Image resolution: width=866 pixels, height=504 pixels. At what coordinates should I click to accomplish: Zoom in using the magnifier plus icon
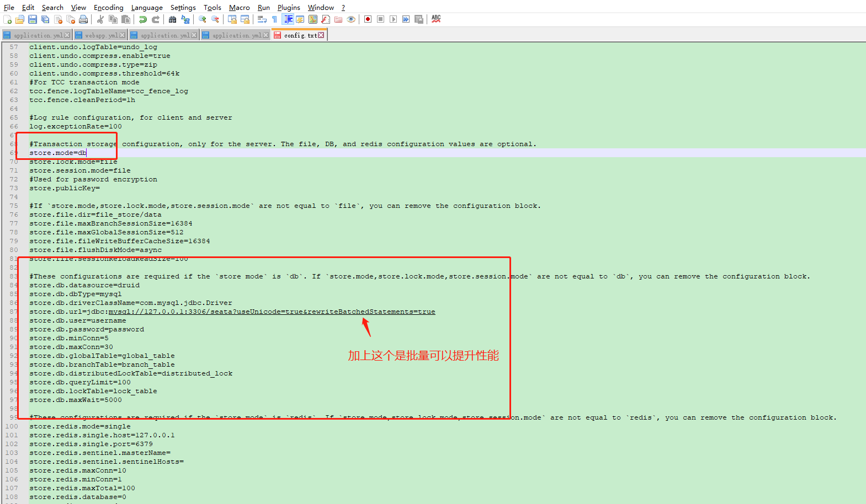[203, 19]
